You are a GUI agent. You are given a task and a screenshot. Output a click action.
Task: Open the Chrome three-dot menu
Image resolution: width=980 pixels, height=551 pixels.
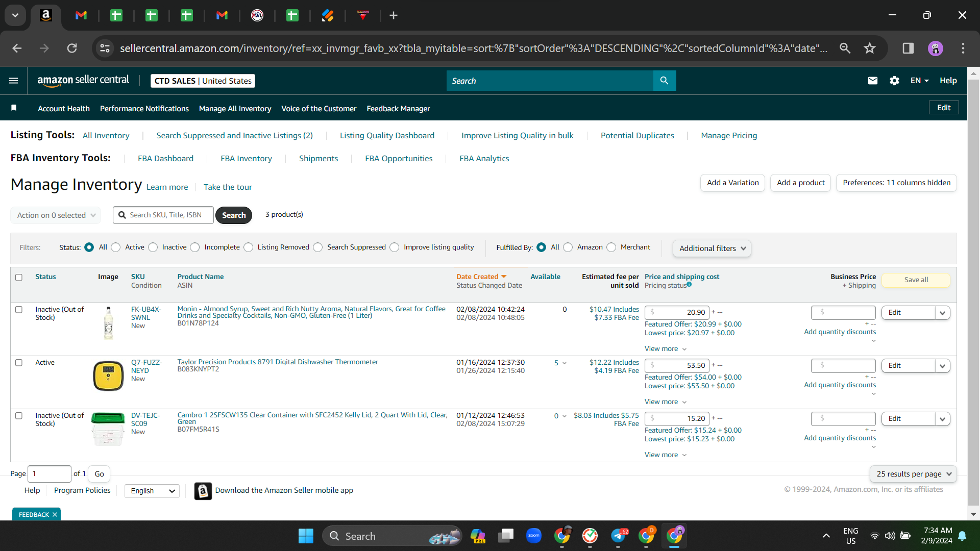pyautogui.click(x=963, y=48)
